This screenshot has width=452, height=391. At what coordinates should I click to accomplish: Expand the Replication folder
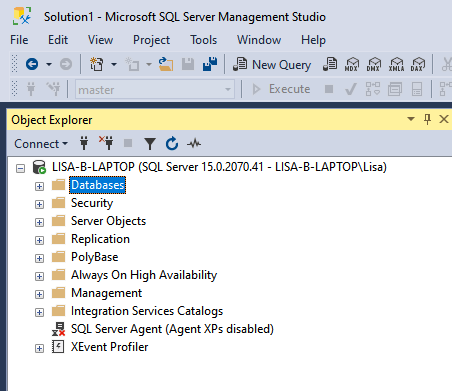coord(39,240)
